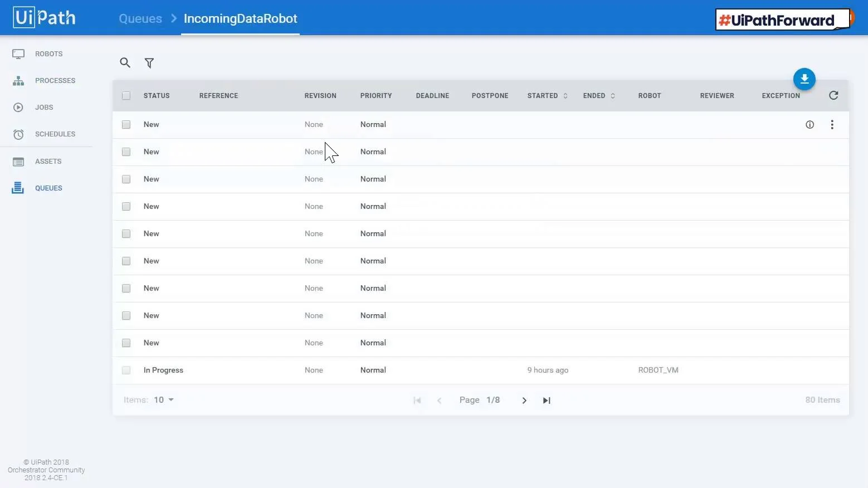The width and height of the screenshot is (868, 488).
Task: Open ASSETS menu in sidebar
Action: [48, 162]
